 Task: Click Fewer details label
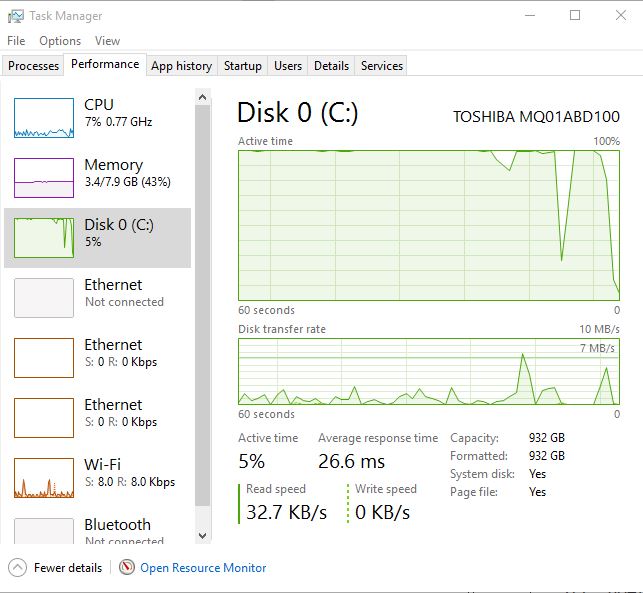[68, 568]
